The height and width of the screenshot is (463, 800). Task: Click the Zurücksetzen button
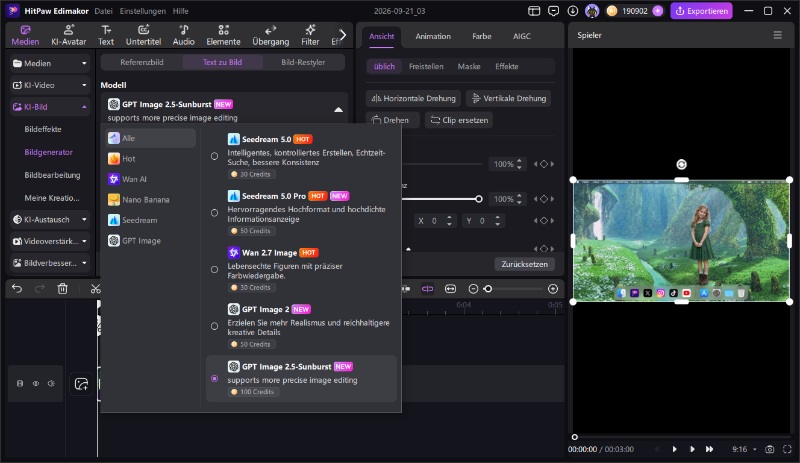point(524,264)
